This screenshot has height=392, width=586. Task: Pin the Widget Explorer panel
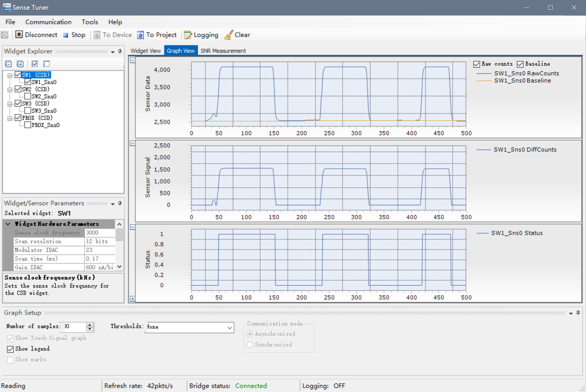120,51
